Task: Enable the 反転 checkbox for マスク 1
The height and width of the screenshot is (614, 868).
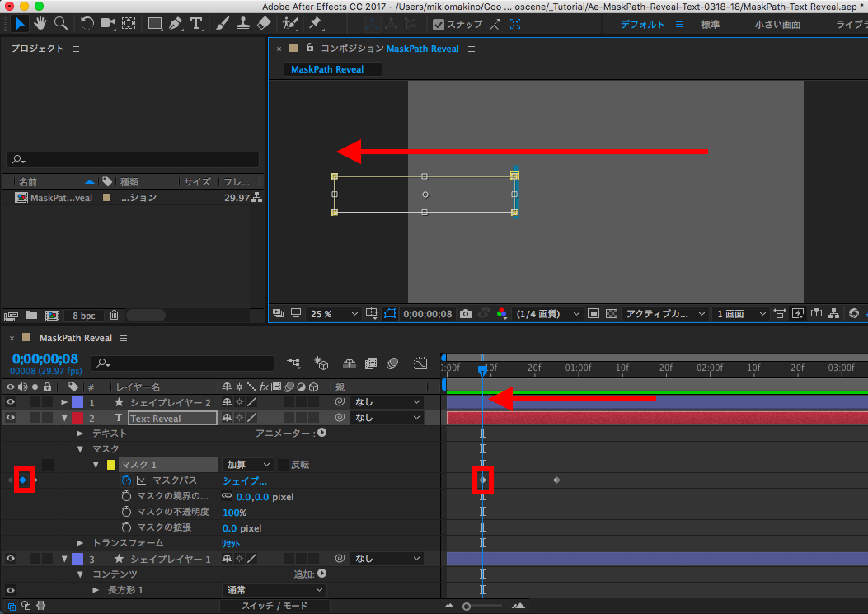Action: pyautogui.click(x=284, y=465)
